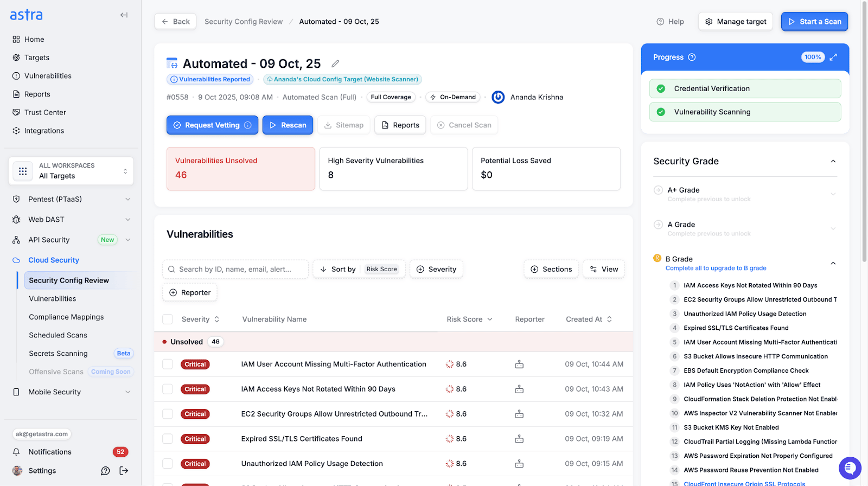Open the chat support bubble
The image size is (868, 486).
point(850,468)
